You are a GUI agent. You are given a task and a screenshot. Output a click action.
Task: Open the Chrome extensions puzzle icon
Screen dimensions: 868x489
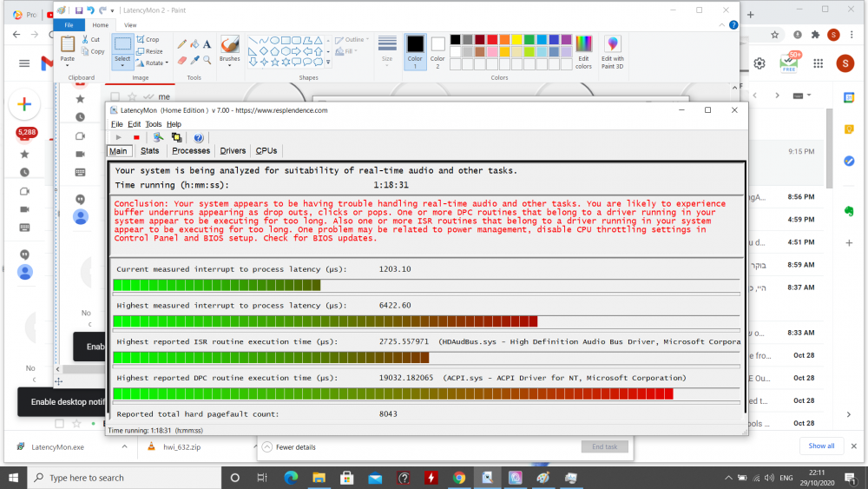click(815, 35)
